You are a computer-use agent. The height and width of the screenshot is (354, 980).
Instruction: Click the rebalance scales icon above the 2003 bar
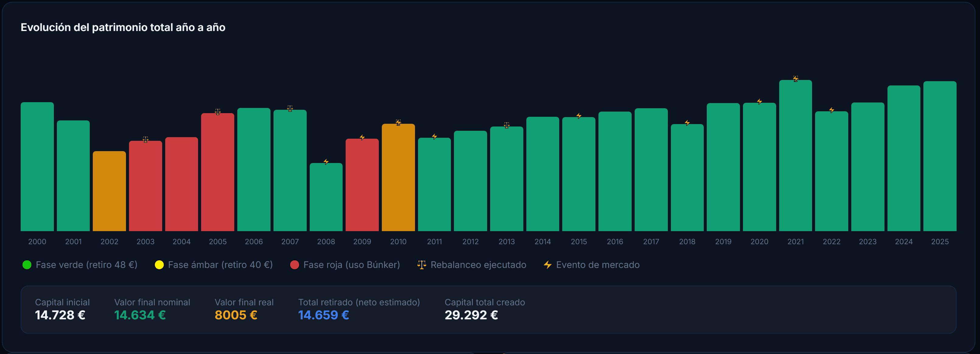[145, 139]
